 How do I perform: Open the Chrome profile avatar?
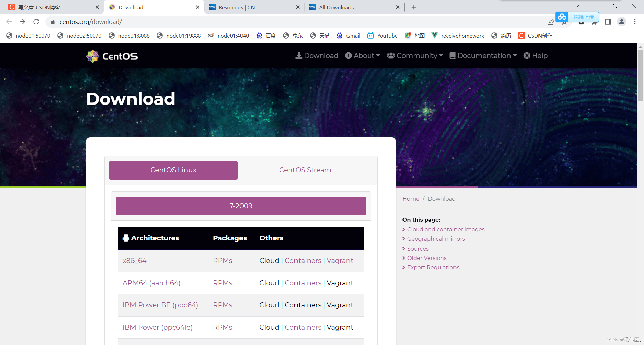click(622, 22)
